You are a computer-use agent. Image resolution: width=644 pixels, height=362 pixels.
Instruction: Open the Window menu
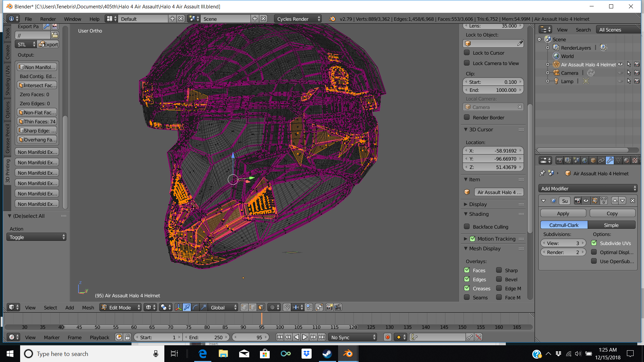tap(72, 19)
